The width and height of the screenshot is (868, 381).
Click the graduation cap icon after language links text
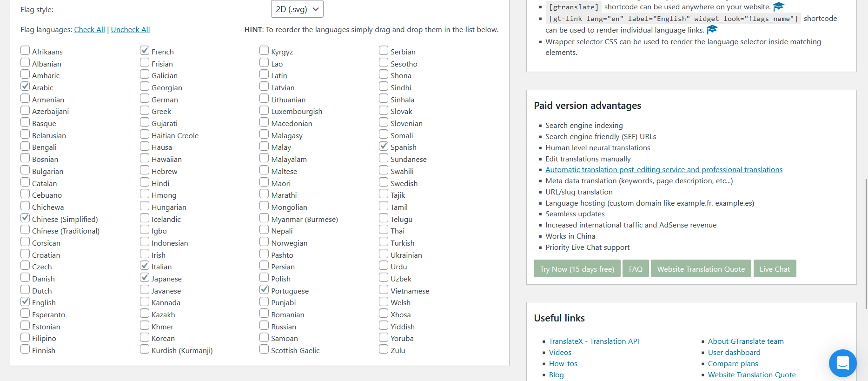coord(712,30)
